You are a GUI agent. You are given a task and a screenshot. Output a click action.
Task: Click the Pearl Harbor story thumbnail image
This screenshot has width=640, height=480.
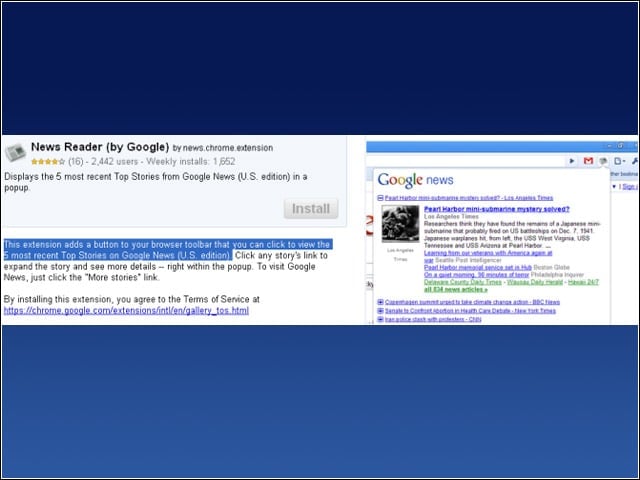400,224
